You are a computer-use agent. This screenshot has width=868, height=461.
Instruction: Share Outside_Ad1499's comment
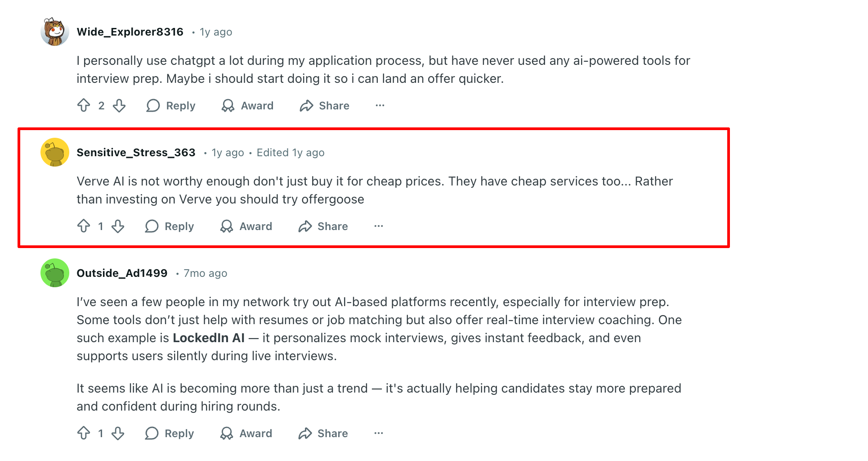point(323,433)
